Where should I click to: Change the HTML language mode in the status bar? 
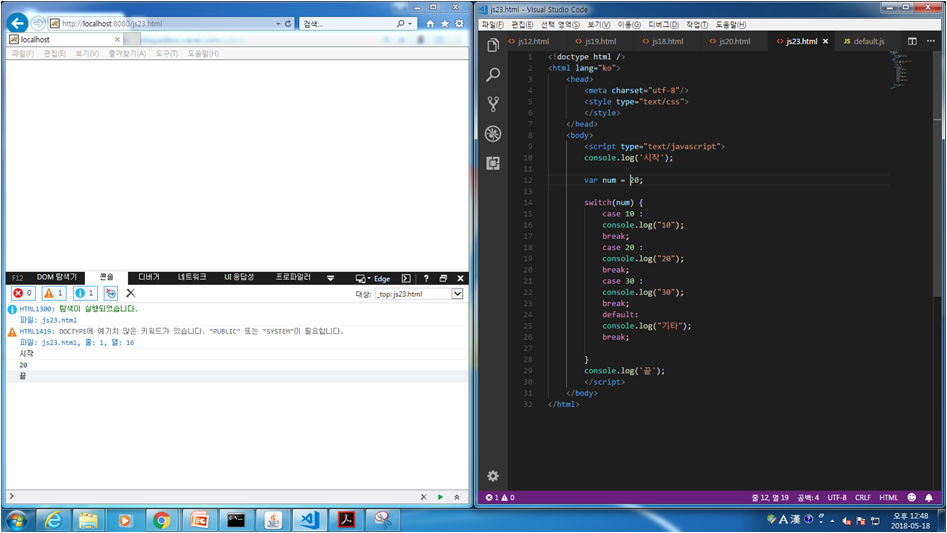[x=888, y=497]
